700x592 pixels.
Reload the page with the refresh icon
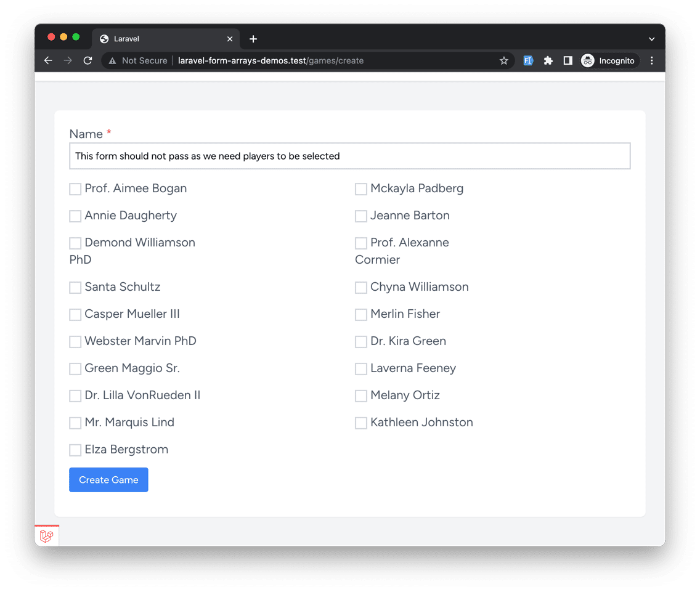pyautogui.click(x=88, y=60)
